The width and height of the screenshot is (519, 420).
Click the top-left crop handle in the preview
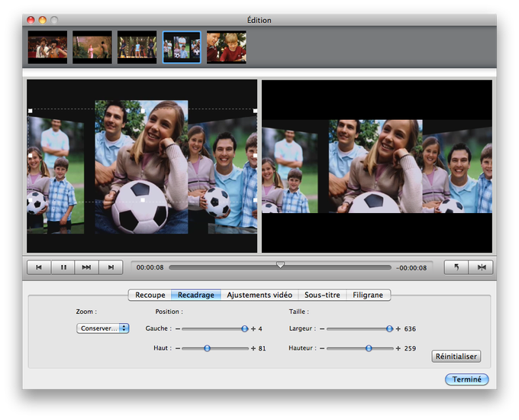pyautogui.click(x=30, y=111)
